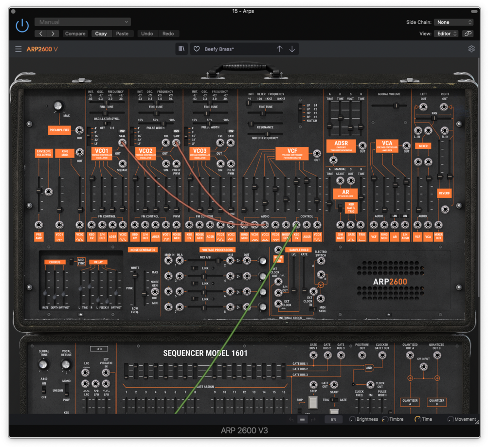Toggle the chorus/delay MIDI SYNC switch

[72, 261]
